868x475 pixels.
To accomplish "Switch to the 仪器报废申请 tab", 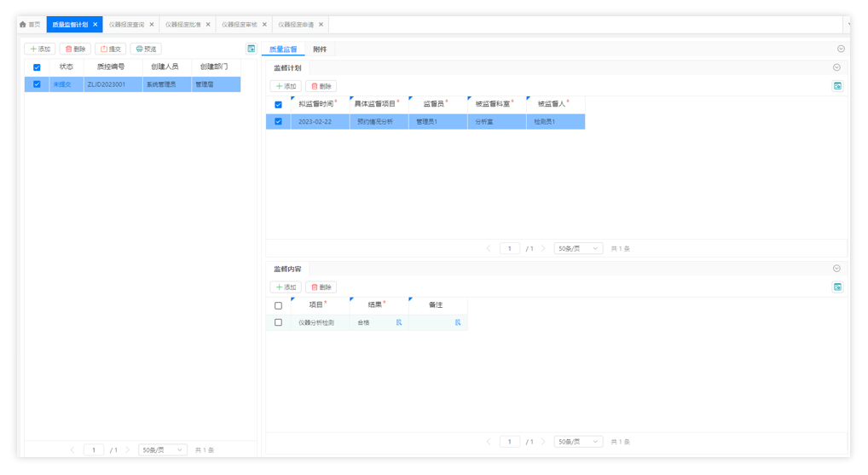I will [296, 25].
